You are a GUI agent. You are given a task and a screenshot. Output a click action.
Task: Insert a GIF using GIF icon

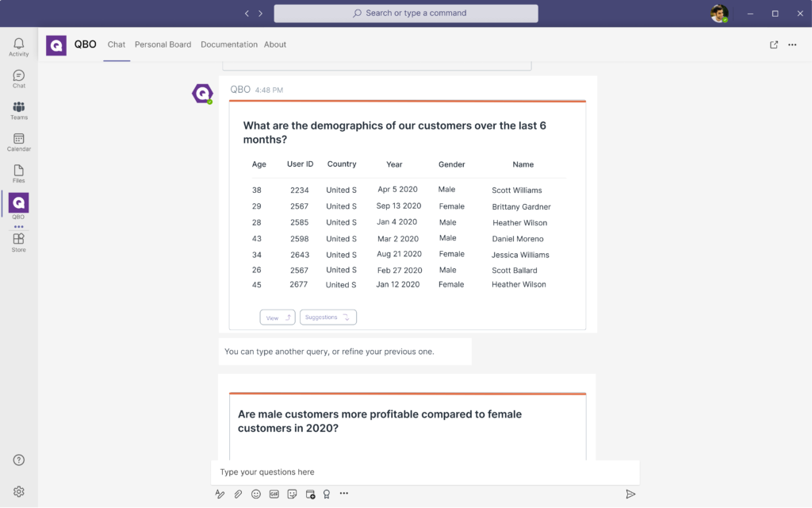(274, 494)
